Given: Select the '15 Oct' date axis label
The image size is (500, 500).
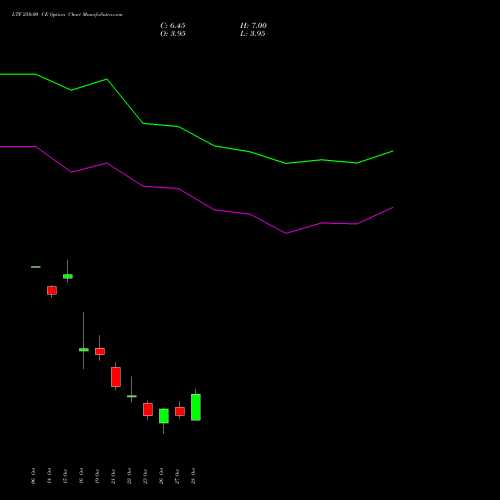Looking at the screenshot, I should [x=65, y=476].
